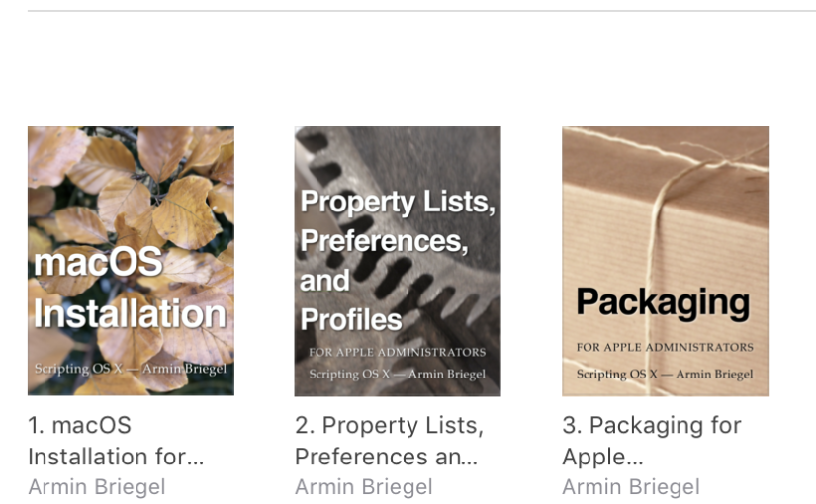Click the word "Profiles" on the gear cover
This screenshot has height=504, width=816.
click(x=351, y=319)
